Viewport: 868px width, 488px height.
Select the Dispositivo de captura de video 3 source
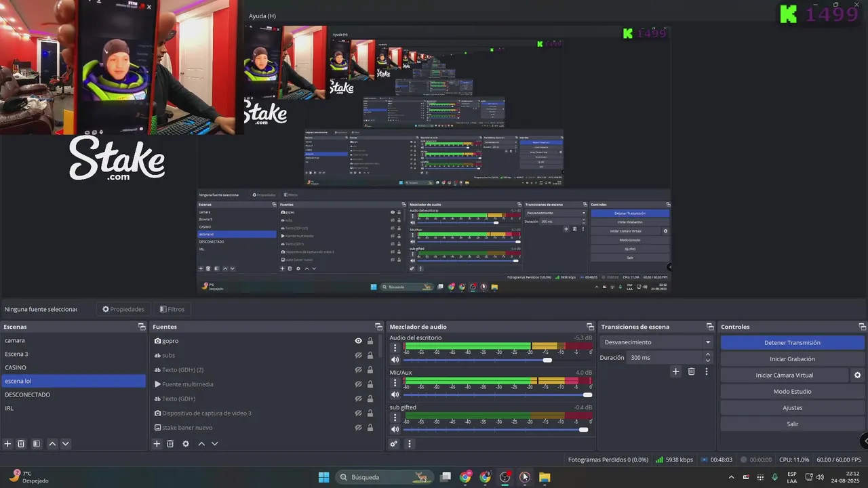(x=207, y=413)
